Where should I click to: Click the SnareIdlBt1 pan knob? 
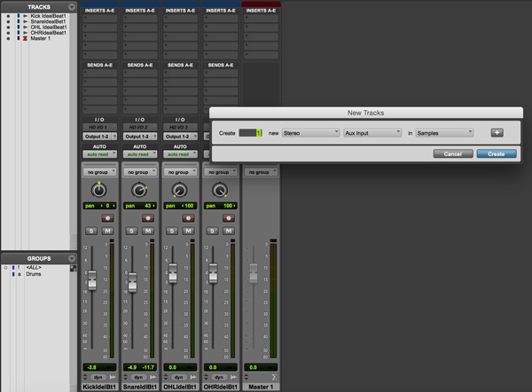click(139, 190)
